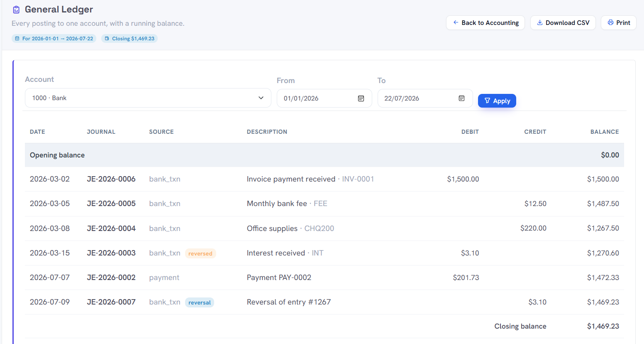The width and height of the screenshot is (644, 344).
Task: Open journal entry JE-2026-0002
Action: coord(111,278)
